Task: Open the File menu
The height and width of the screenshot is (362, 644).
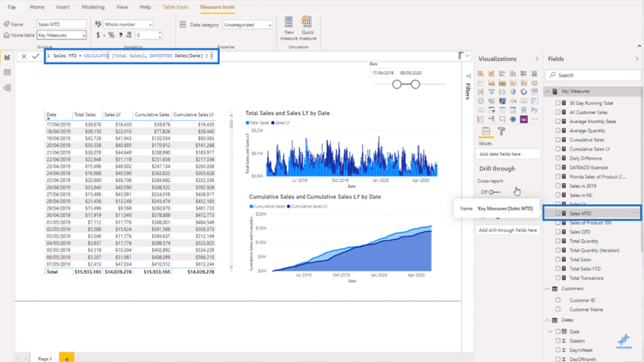Action: point(11,7)
